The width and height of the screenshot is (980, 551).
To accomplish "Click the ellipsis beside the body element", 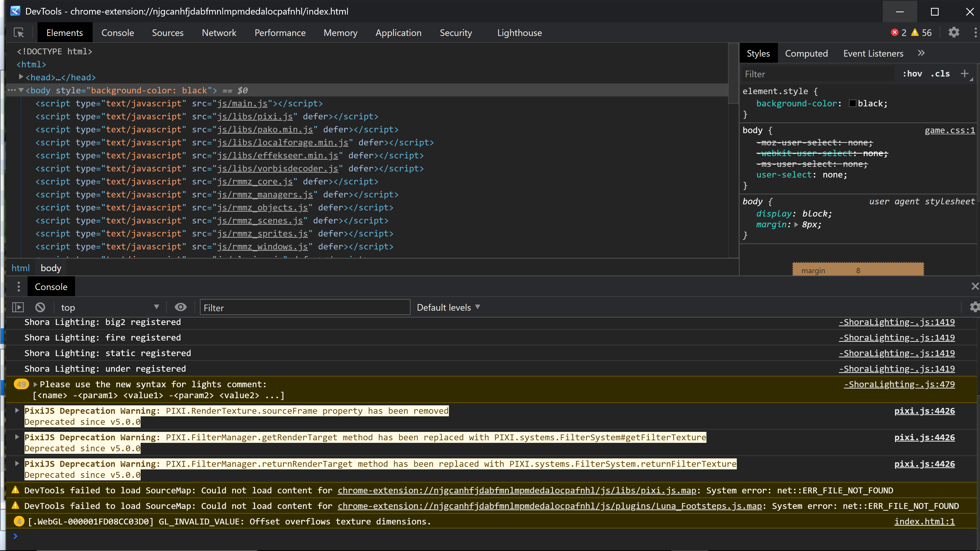I will pos(12,91).
